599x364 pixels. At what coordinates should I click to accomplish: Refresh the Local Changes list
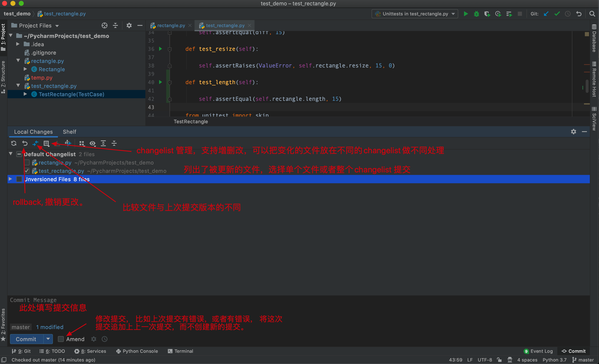click(x=14, y=143)
